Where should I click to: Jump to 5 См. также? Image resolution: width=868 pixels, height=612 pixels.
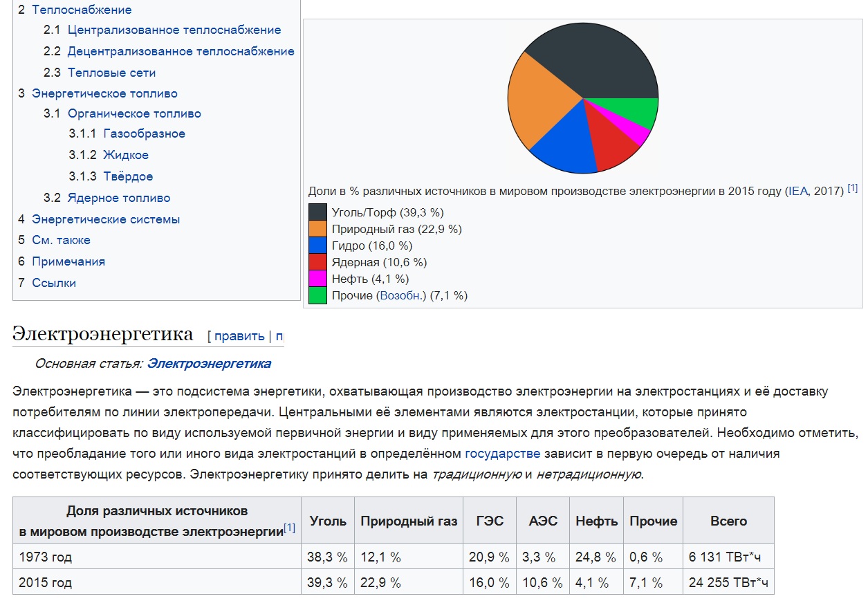(54, 240)
